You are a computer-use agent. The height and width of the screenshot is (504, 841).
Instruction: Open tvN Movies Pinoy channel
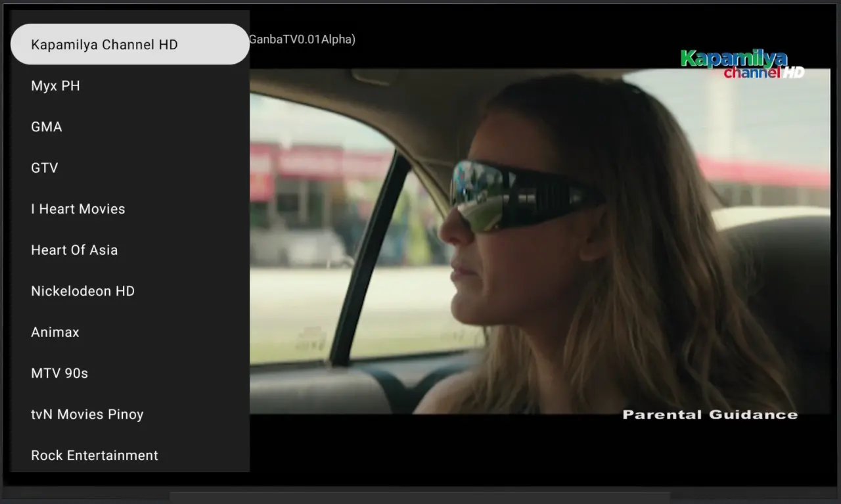[130, 415]
